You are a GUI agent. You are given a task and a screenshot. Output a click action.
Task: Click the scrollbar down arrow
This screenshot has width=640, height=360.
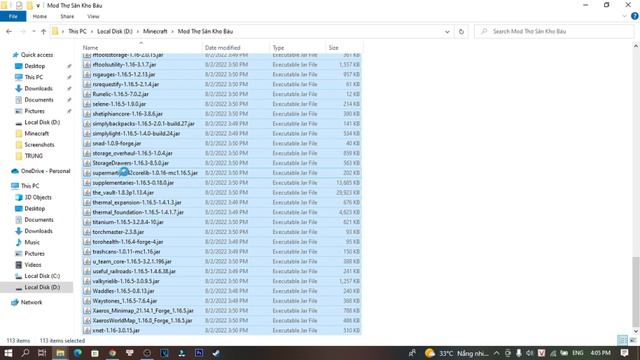click(x=636, y=331)
